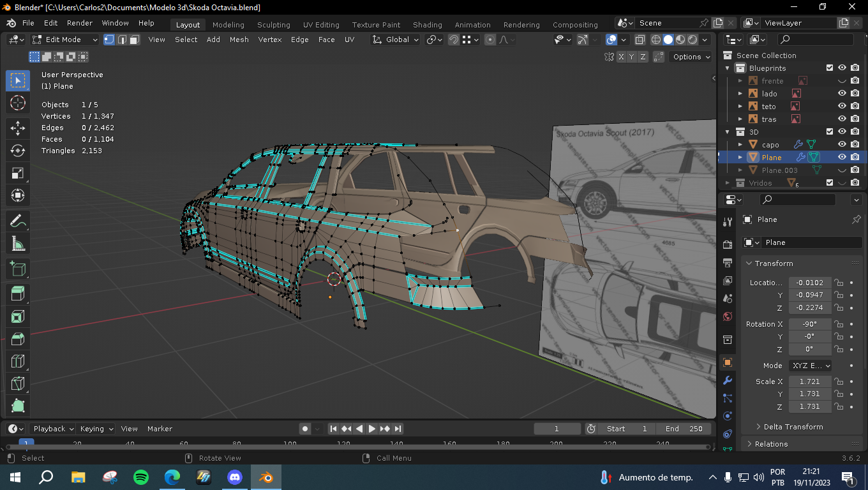The width and height of the screenshot is (868, 490).
Task: Uncheck the Blueprints collection checkbox
Action: [829, 68]
